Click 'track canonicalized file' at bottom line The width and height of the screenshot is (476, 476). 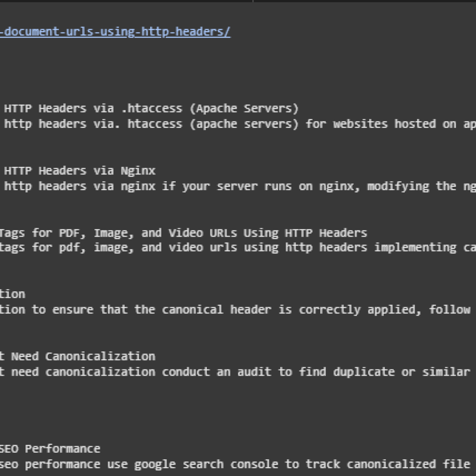(388, 464)
